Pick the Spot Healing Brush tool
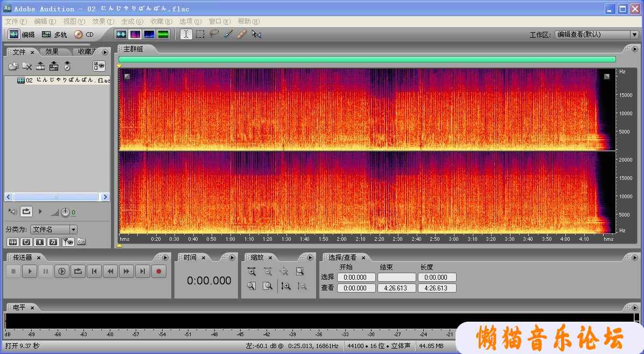 (x=242, y=34)
